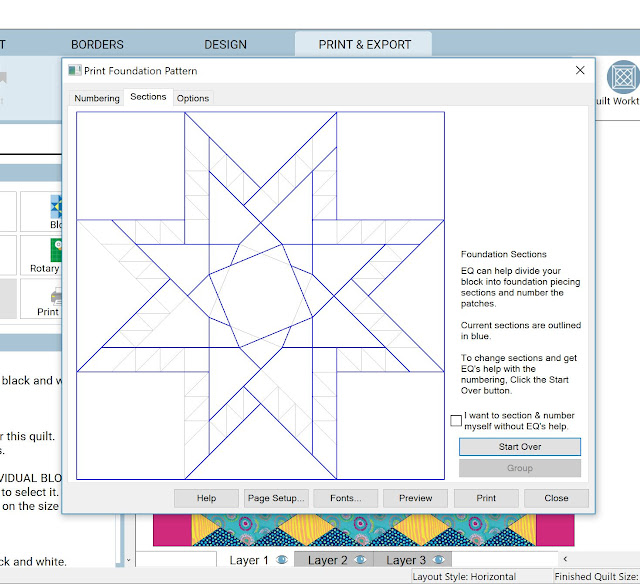The image size is (640, 584).
Task: Click the Print button in dialog
Action: [x=486, y=498]
